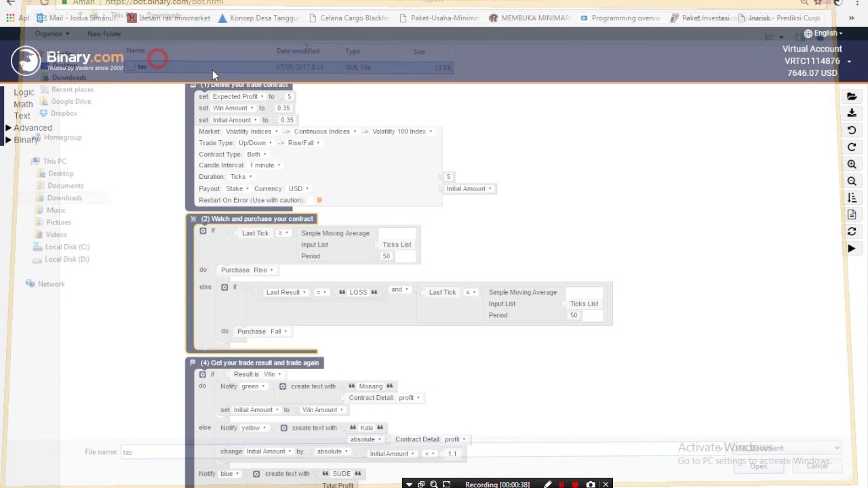Expand the Advanced toolbox category
Image resolution: width=868 pixels, height=488 pixels.
tap(28, 127)
